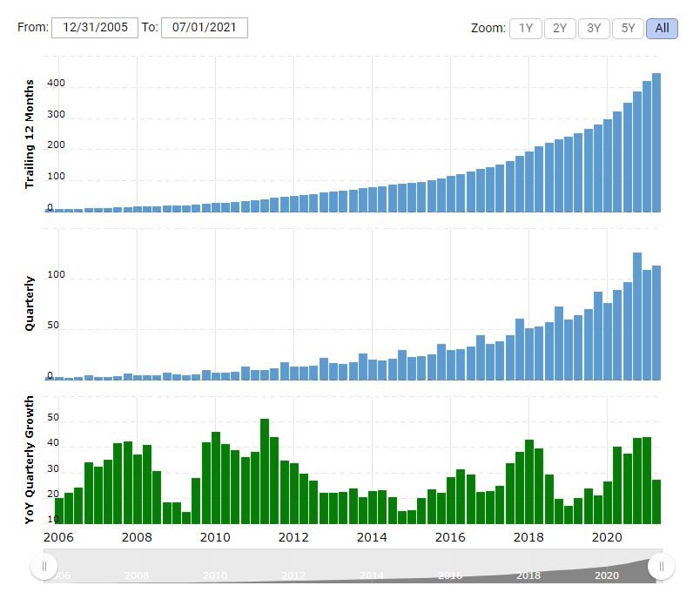
Task: Select the 1Y zoom button
Action: pyautogui.click(x=525, y=28)
